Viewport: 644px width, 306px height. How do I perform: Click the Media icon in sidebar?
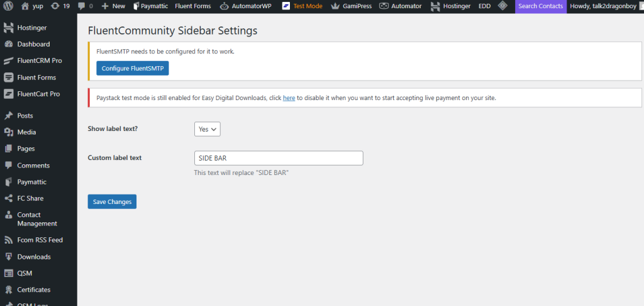coord(9,132)
